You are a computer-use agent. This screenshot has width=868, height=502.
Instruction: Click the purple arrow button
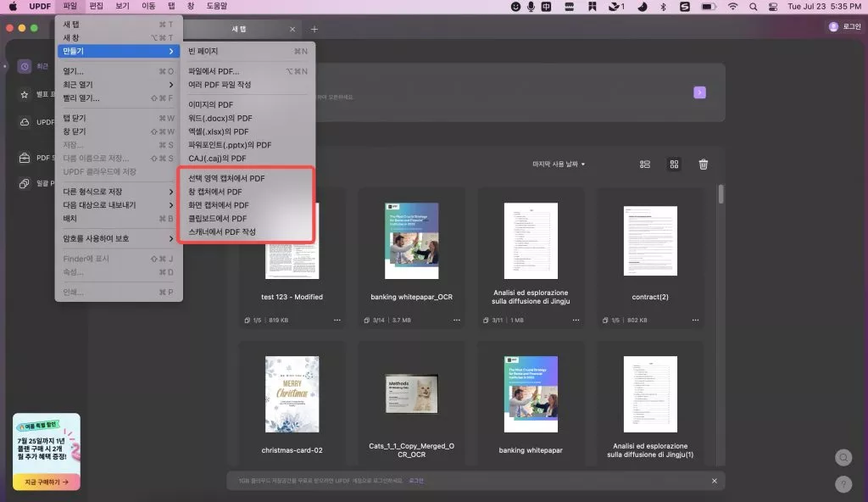699,92
